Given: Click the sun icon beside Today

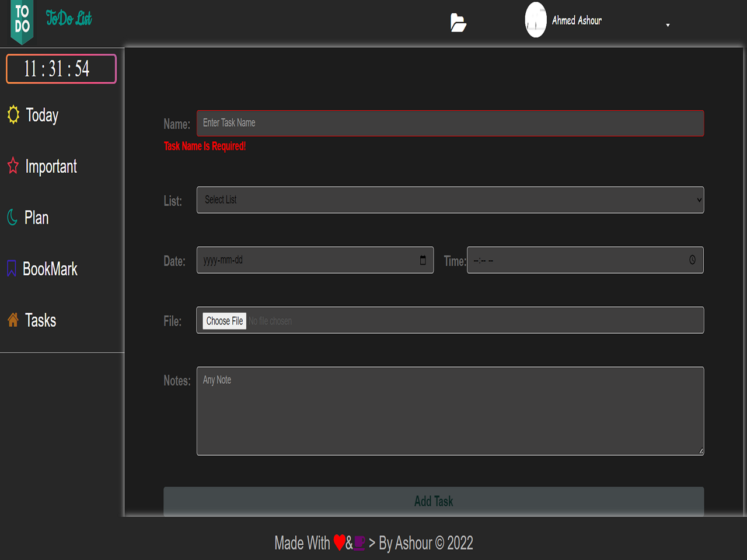Looking at the screenshot, I should point(13,114).
